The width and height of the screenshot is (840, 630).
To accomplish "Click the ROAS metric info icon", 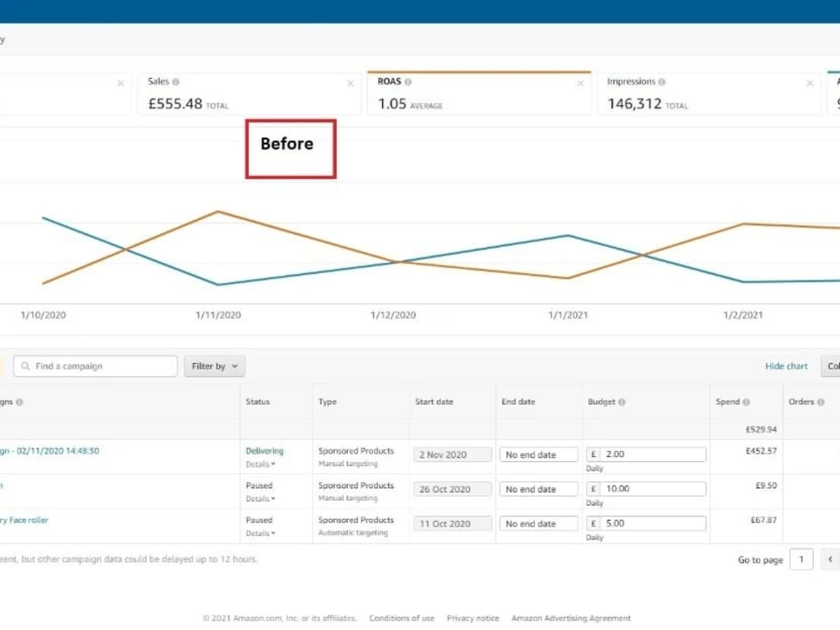I will coord(408,82).
